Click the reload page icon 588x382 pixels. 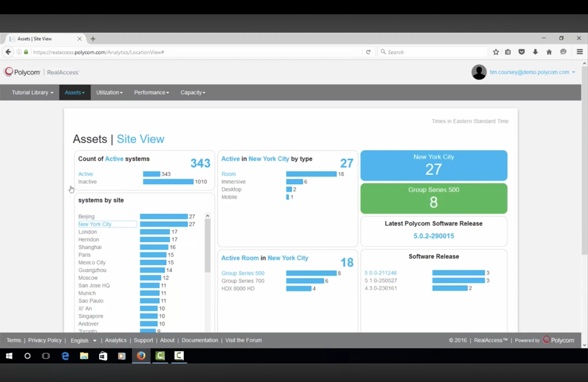pos(368,52)
